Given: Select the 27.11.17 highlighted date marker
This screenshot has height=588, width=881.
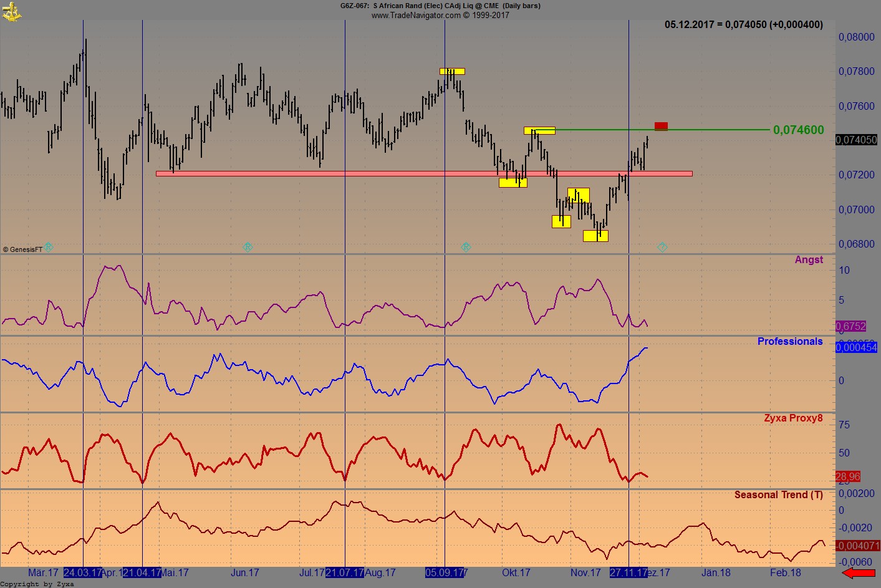Looking at the screenshot, I should tap(628, 572).
